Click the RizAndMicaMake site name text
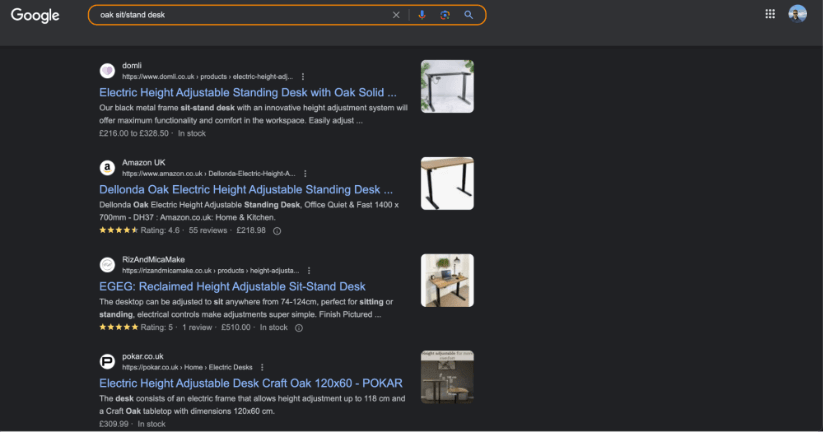 coord(153,260)
